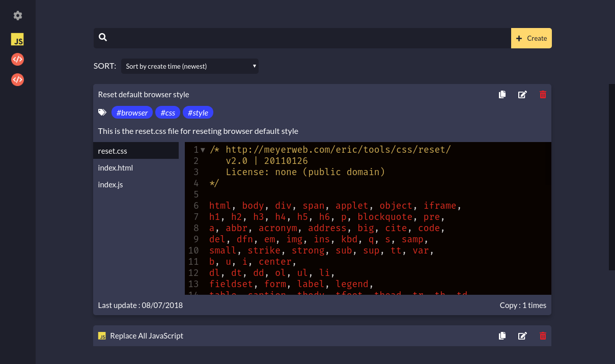Image resolution: width=615 pixels, height=364 pixels.
Task: Click the first red code icon in sidebar
Action: point(17,60)
